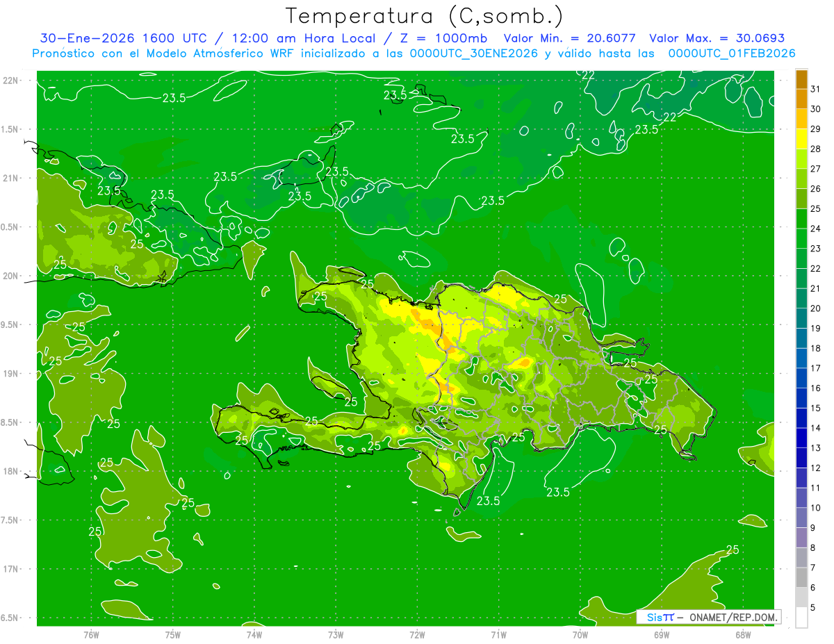This screenshot has height=644, width=834.
Task: Click the 18N latitude axis label
Action: click(12, 471)
